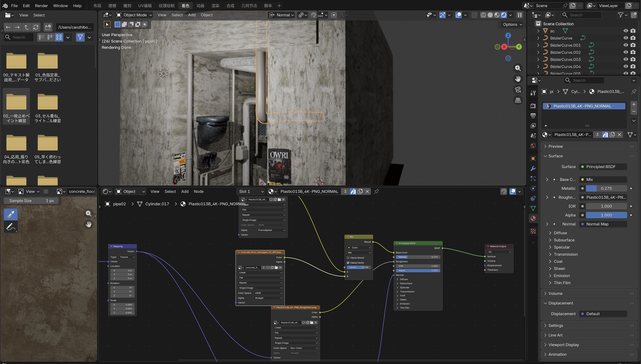Image resolution: width=641 pixels, height=364 pixels.
Task: Adjust the Mix node Factor slider
Action: point(359,267)
